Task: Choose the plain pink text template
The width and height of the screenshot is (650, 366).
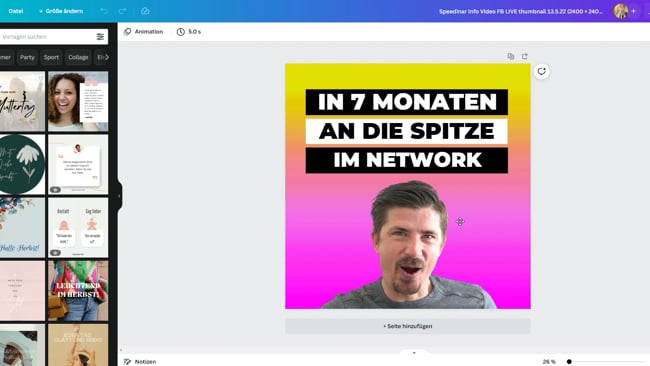Action: click(x=22, y=291)
